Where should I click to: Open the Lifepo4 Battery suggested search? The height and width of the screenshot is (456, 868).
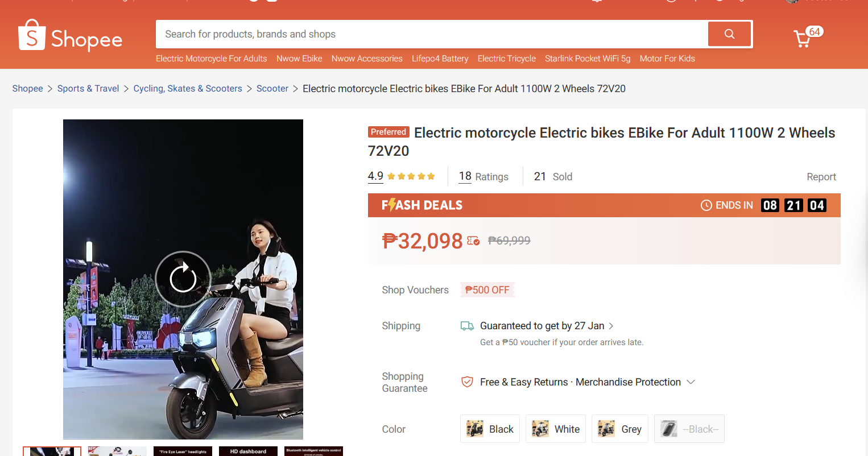pyautogui.click(x=440, y=59)
